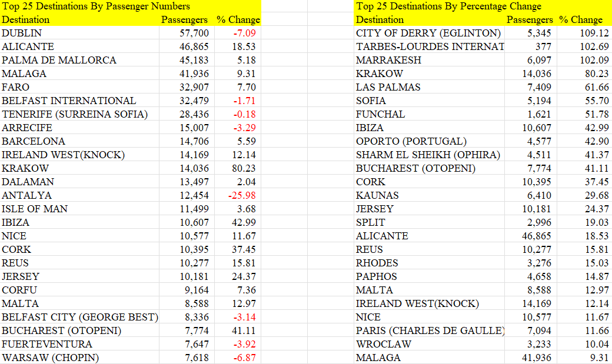
Task: Click the 1,621 passengers value
Action: (x=539, y=114)
